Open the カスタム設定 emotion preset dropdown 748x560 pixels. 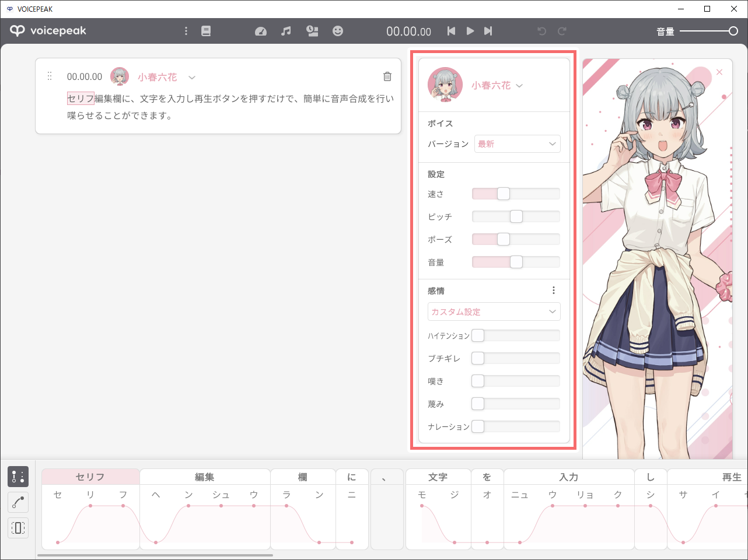pos(494,311)
